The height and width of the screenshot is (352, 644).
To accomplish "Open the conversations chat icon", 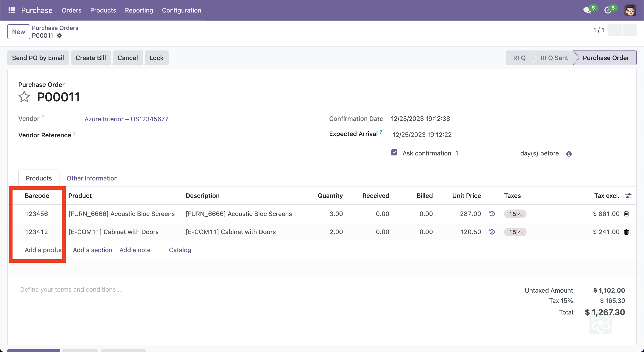I will click(587, 10).
